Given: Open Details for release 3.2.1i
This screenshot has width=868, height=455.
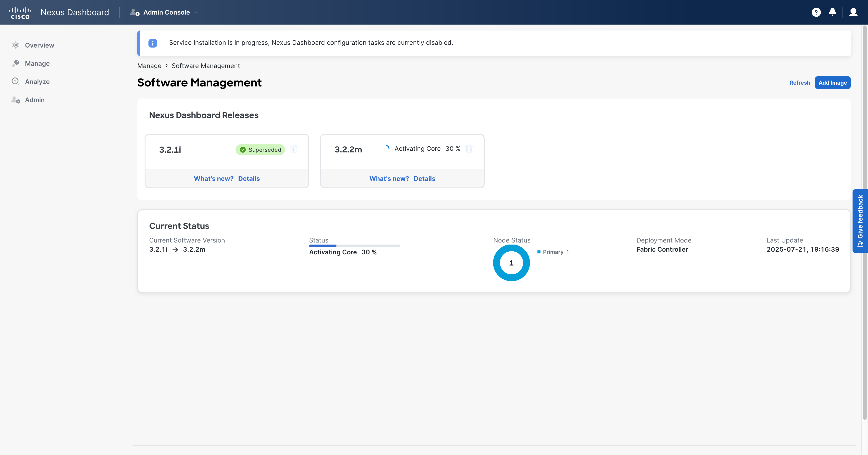Looking at the screenshot, I should click(x=249, y=179).
